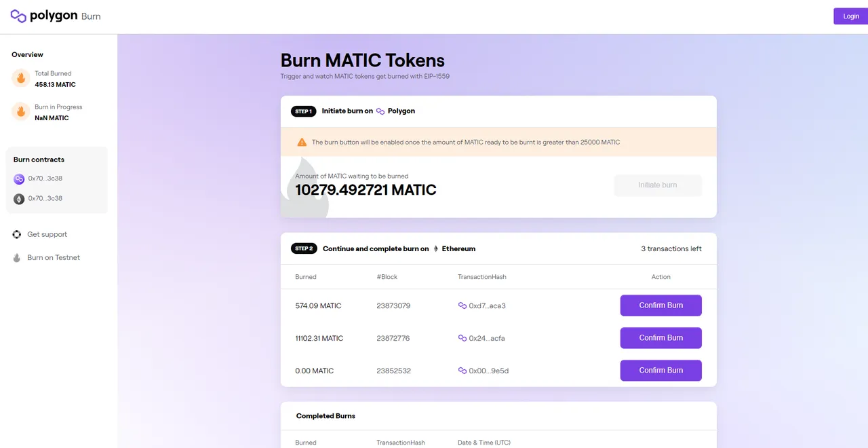Click the STEP 1 badge
Screen dimensions: 868x448
point(303,111)
